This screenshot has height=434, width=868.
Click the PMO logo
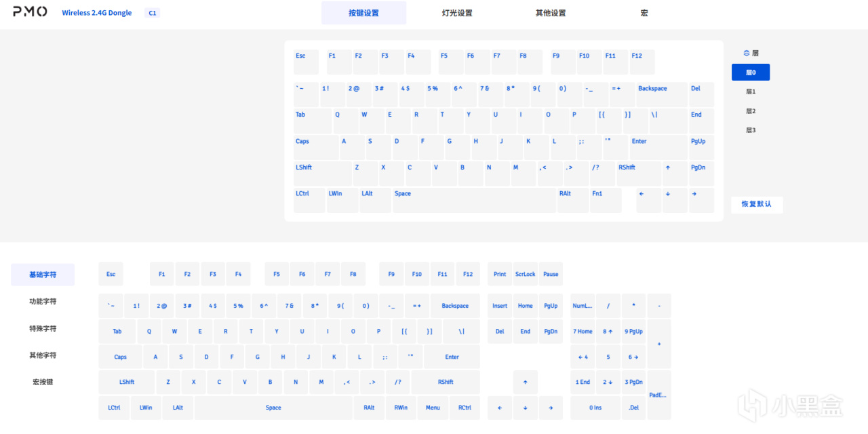pos(30,12)
